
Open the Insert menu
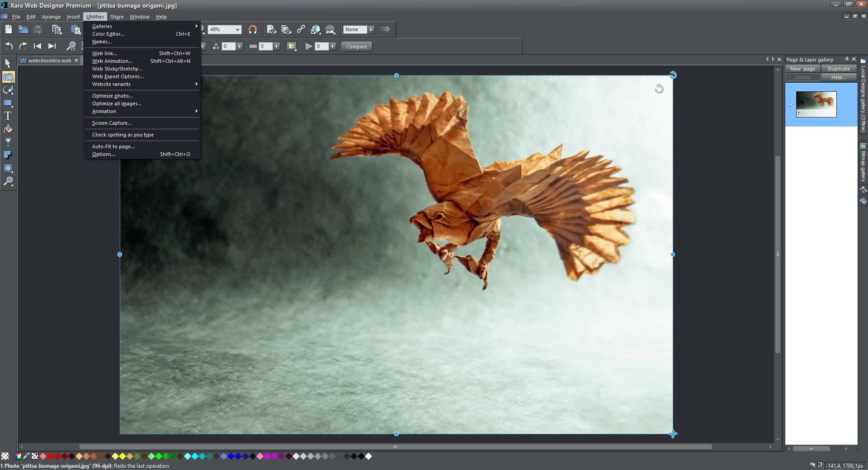(x=73, y=17)
